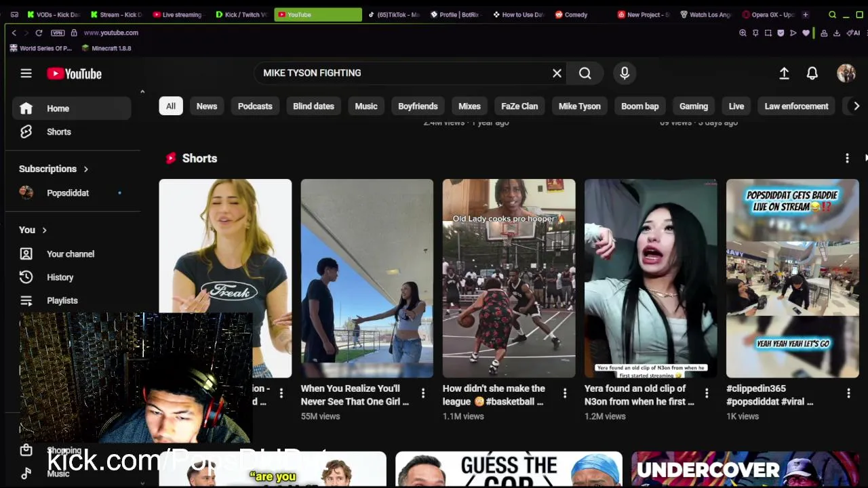This screenshot has height=488, width=868.
Task: Select the All filter chip
Action: pyautogui.click(x=171, y=106)
